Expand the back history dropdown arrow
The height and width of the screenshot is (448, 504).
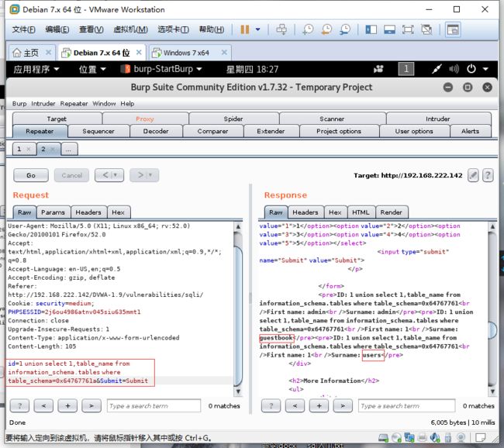pyautogui.click(x=116, y=175)
